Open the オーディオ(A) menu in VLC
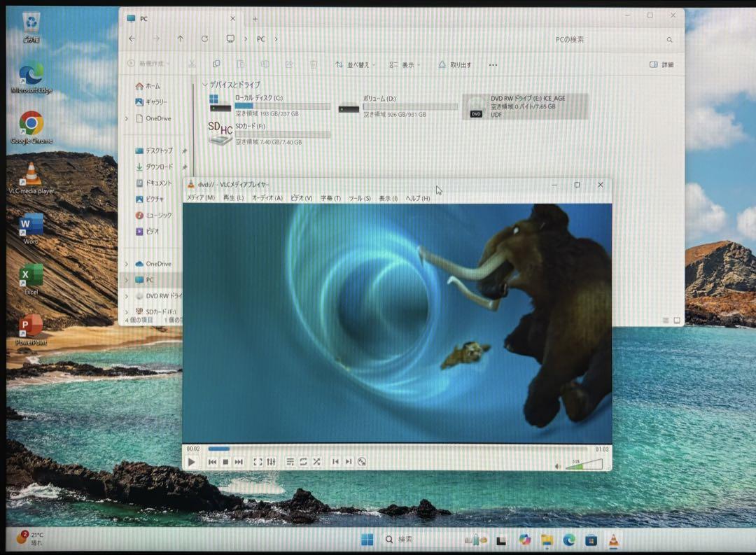This screenshot has width=756, height=555. click(x=267, y=197)
